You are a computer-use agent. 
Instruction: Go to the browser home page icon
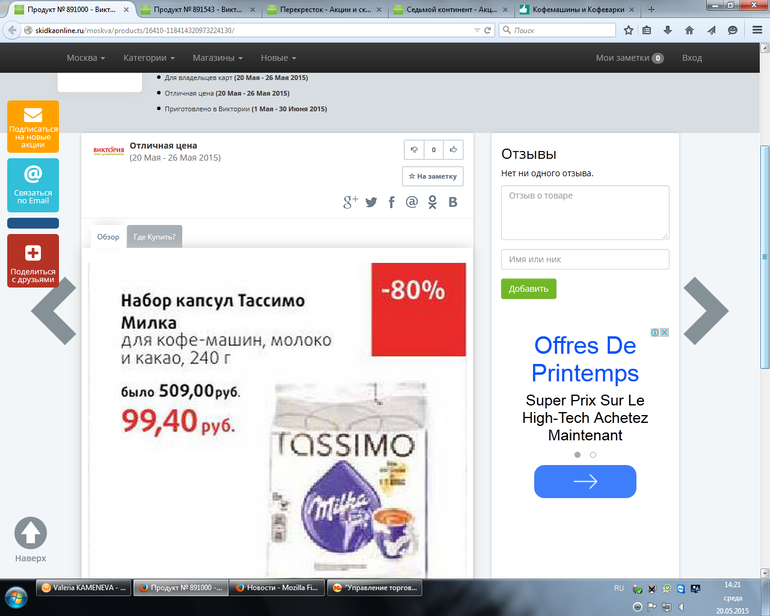[x=689, y=30]
